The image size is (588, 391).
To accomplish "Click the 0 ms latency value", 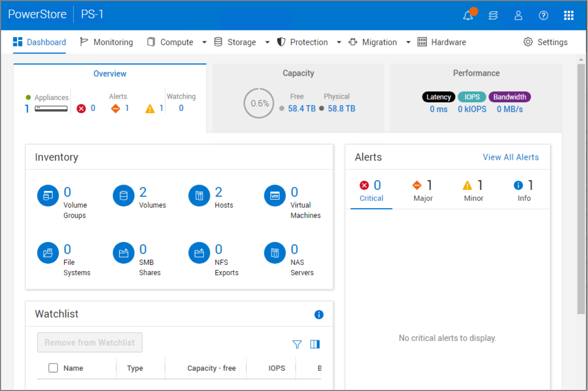I will (439, 109).
